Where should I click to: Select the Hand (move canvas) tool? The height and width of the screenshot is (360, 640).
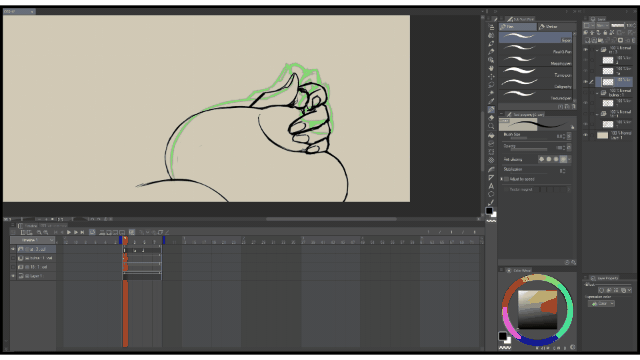click(x=491, y=68)
